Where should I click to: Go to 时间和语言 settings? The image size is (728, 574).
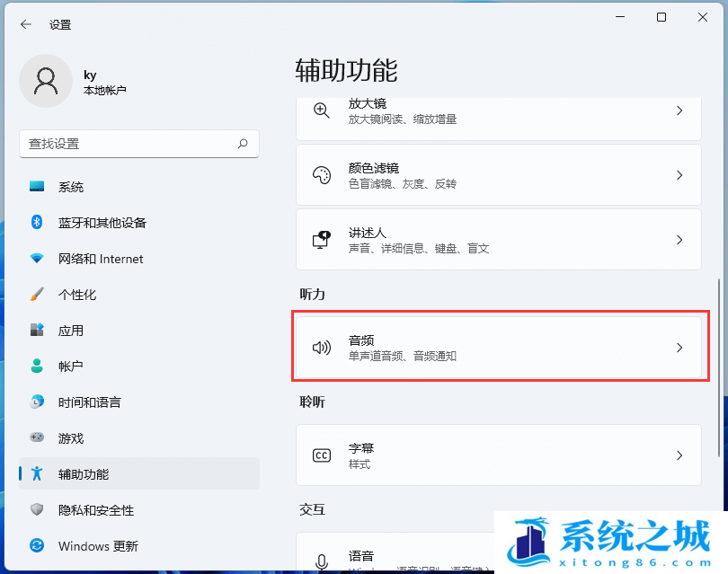[x=89, y=402]
